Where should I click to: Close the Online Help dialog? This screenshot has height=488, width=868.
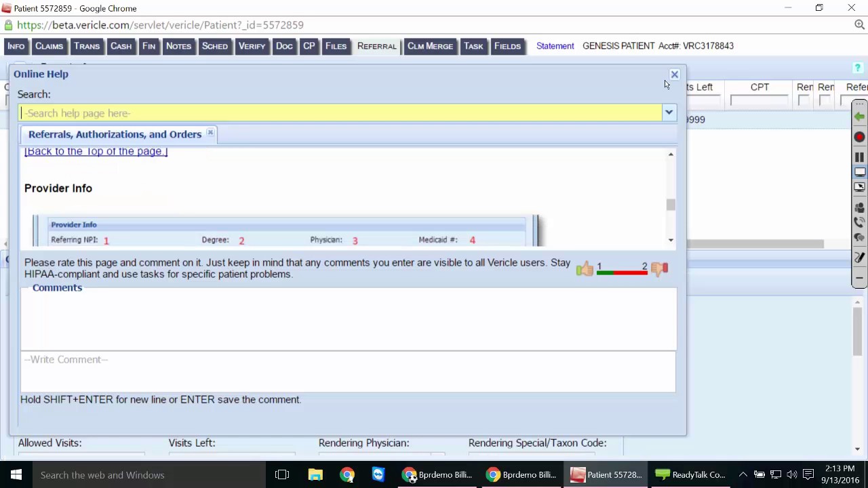[x=674, y=75]
